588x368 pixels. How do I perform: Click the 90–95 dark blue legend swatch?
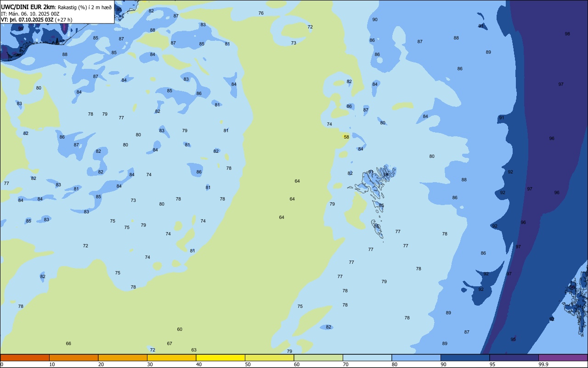pyautogui.click(x=465, y=357)
